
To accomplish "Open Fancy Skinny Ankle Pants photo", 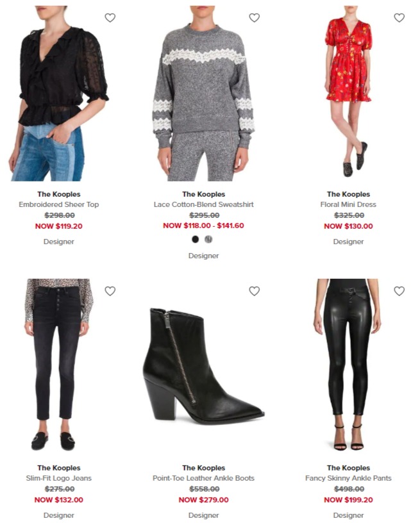I will point(348,365).
